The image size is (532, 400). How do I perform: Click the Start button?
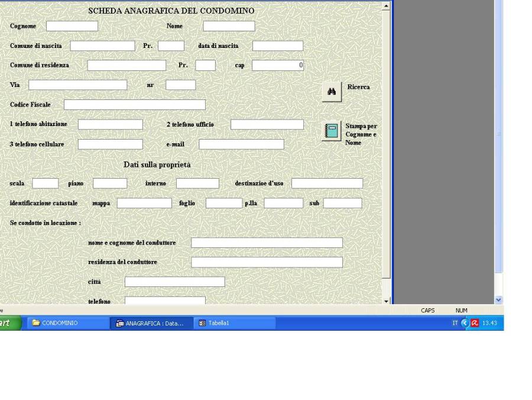10,323
